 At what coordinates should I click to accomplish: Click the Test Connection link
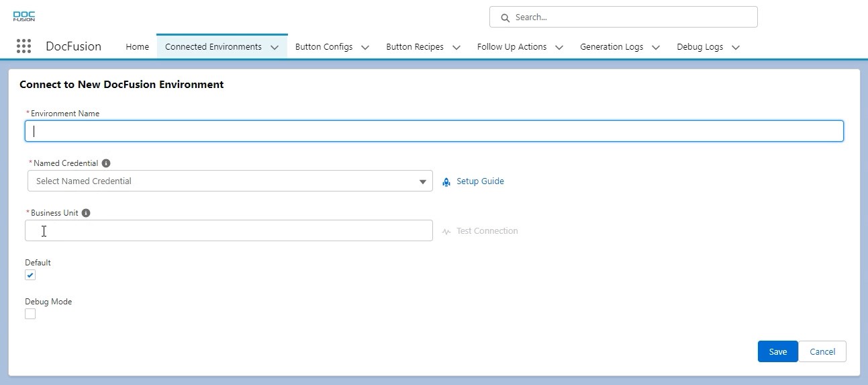click(x=487, y=231)
